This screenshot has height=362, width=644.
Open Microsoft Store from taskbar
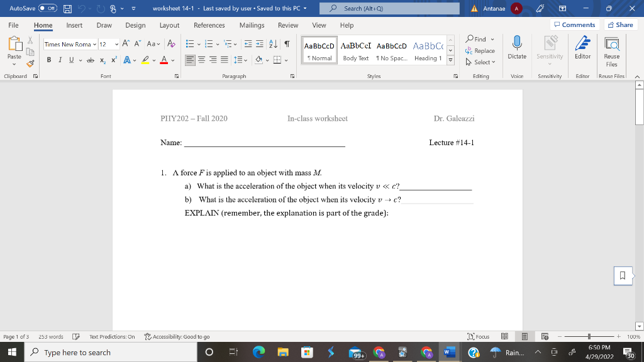click(307, 352)
